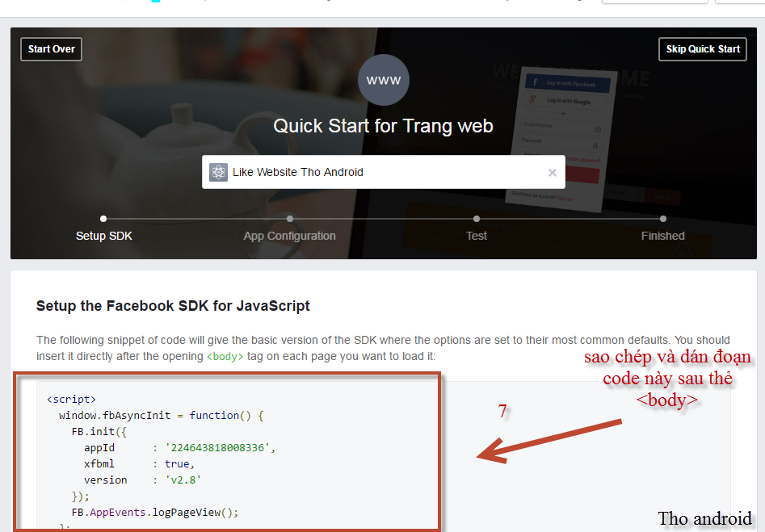
Task: Click the Test progress dot
Action: pos(477,219)
